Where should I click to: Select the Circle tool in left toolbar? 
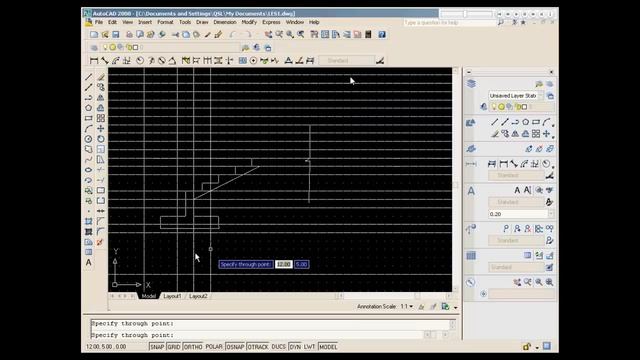[x=89, y=139]
